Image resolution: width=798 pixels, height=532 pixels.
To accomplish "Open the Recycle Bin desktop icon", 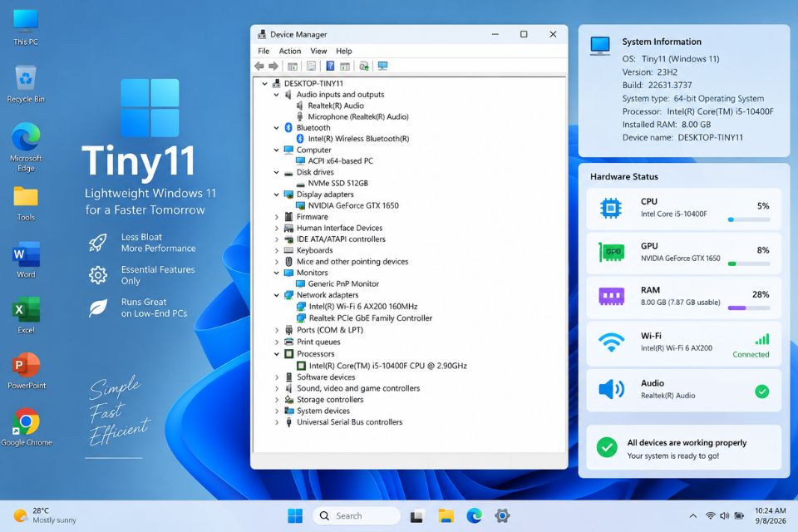I will tap(26, 84).
